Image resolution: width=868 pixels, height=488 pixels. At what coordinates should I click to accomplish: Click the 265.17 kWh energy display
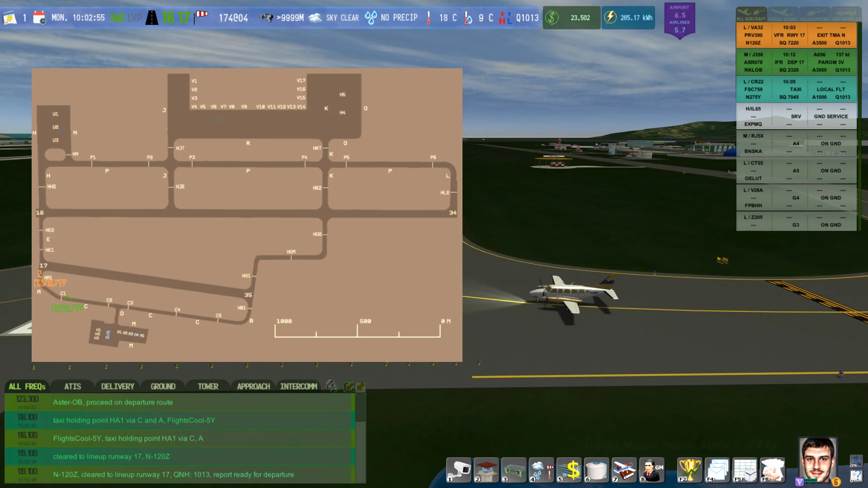click(x=628, y=18)
